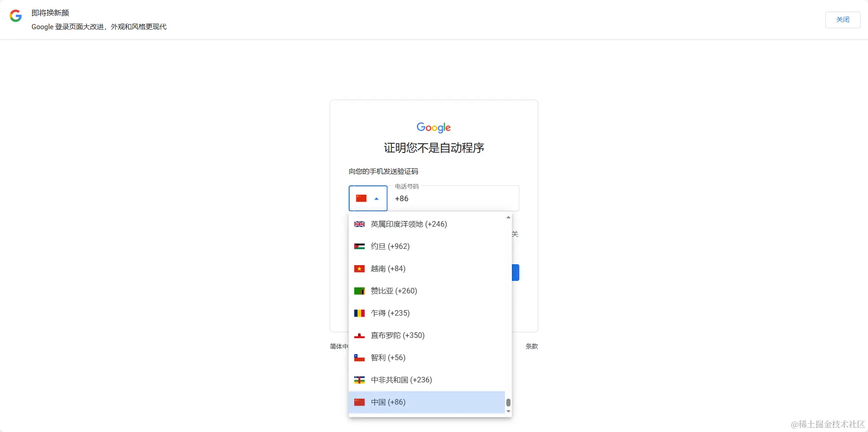Click the 向您的手机发送验证码 text
The image size is (868, 432).
(383, 172)
